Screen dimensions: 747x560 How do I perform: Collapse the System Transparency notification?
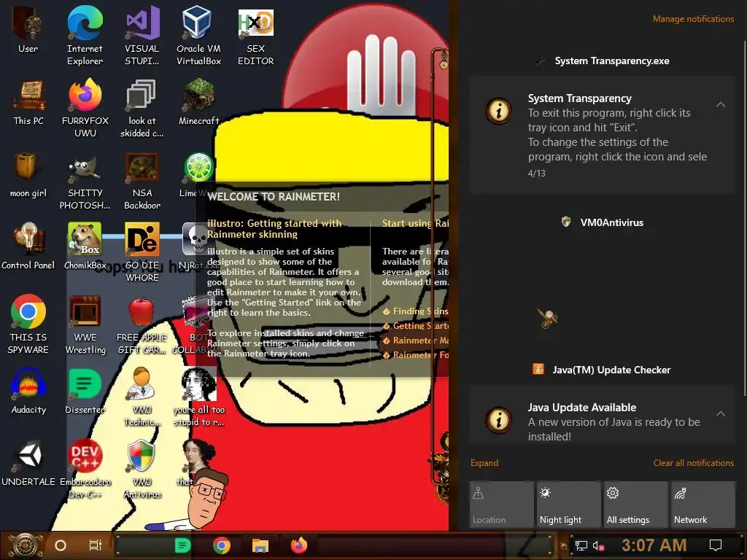(x=721, y=104)
